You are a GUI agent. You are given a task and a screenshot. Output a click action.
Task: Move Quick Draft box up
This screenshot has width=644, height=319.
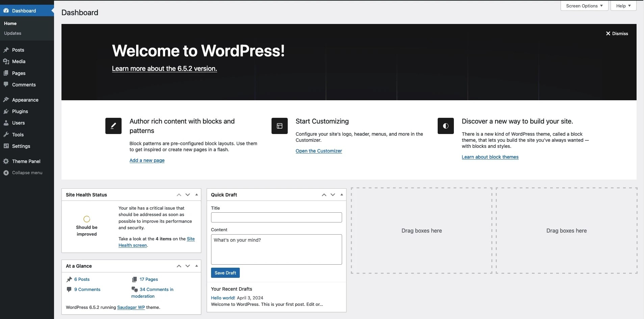coord(324,195)
